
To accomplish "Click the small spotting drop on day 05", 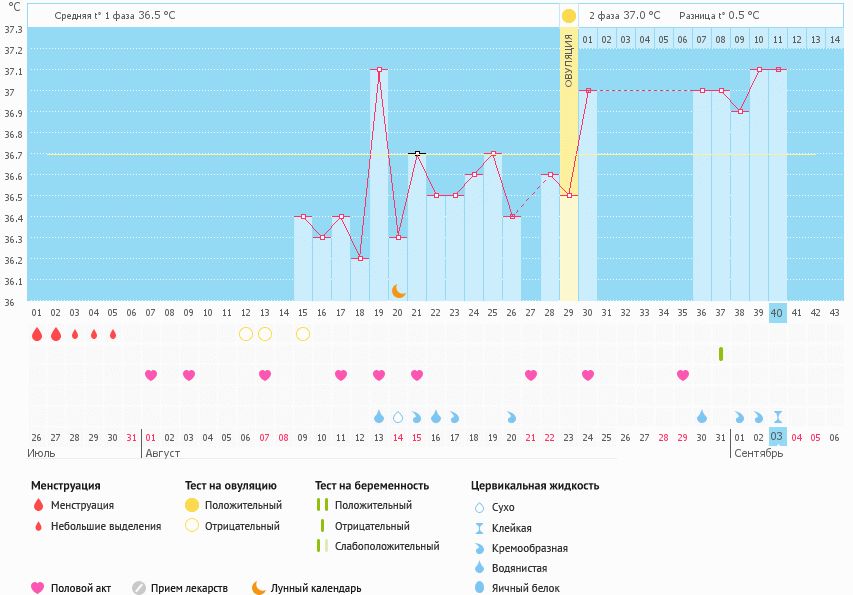I will click(x=113, y=334).
